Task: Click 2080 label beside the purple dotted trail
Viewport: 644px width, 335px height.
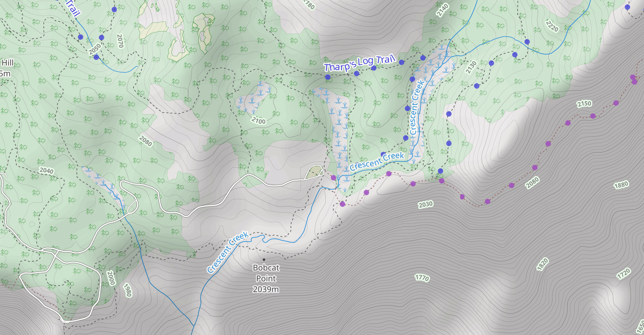Action: click(x=532, y=183)
